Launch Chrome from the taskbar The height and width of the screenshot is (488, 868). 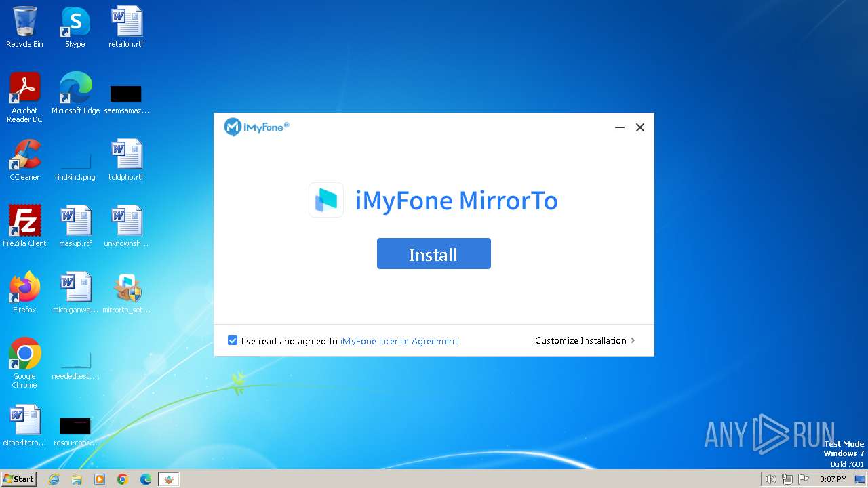coord(123,479)
